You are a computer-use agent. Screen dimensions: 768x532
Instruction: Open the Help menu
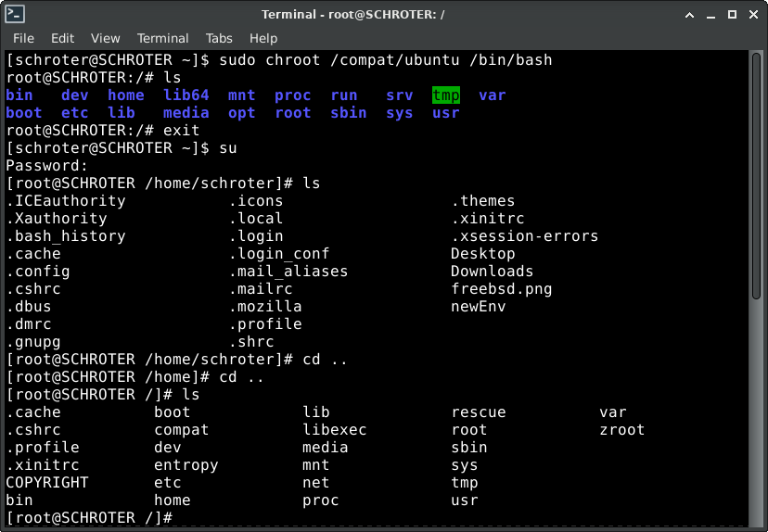tap(263, 38)
